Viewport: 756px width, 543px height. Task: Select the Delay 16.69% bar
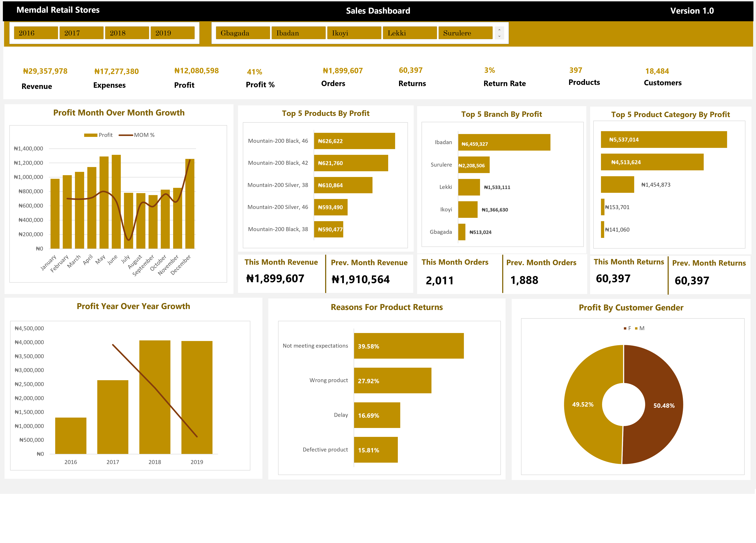coord(377,415)
